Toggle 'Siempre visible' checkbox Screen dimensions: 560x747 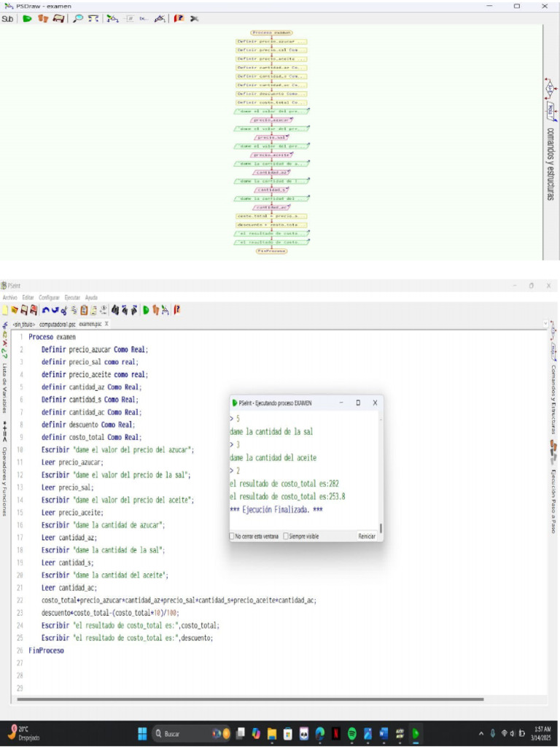coord(286,536)
